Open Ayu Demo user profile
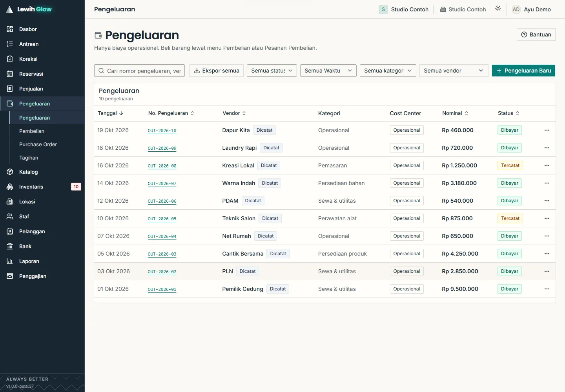This screenshot has height=392, width=565. (532, 9)
